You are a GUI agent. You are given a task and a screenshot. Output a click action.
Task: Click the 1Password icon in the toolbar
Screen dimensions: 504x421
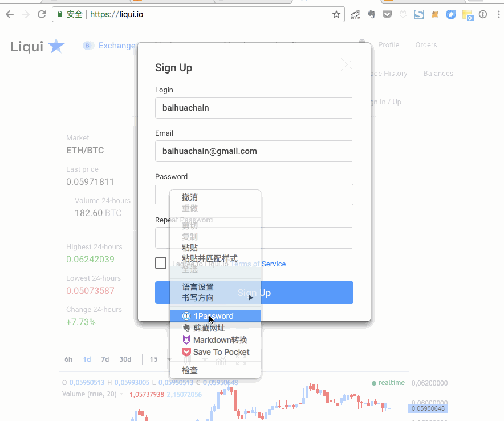pos(483,14)
